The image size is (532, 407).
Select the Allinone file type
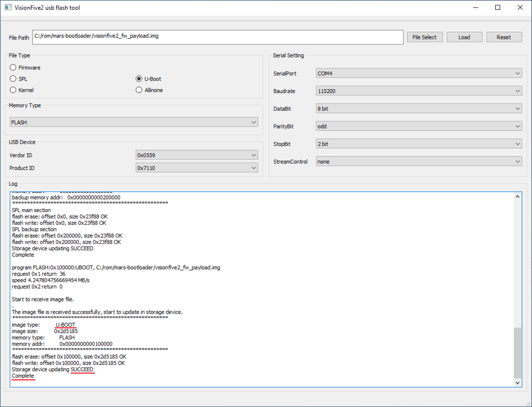click(149, 90)
